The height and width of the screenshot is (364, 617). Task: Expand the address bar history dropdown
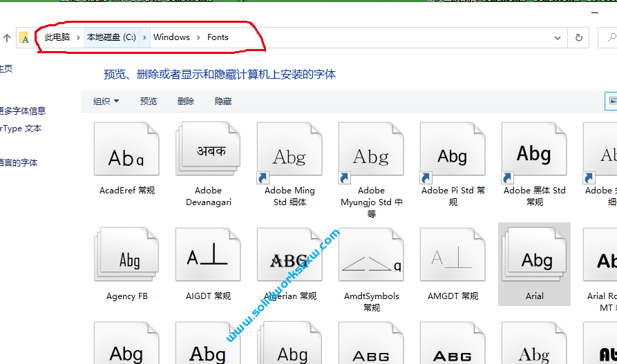[558, 38]
